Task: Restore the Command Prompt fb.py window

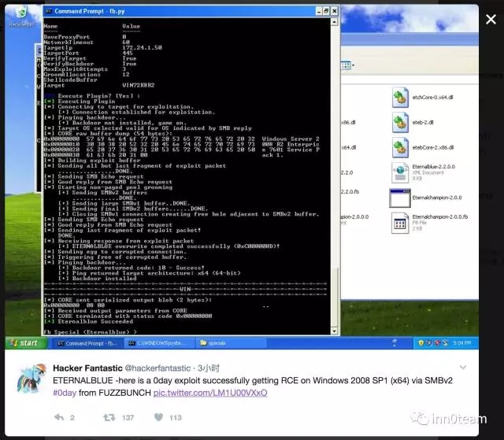Action: coord(326,11)
